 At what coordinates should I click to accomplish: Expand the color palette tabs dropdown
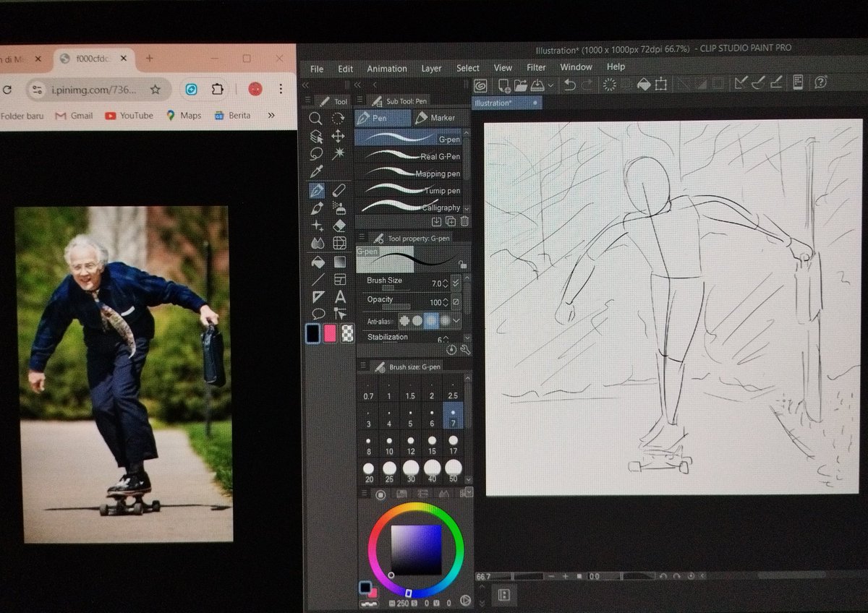click(x=469, y=493)
